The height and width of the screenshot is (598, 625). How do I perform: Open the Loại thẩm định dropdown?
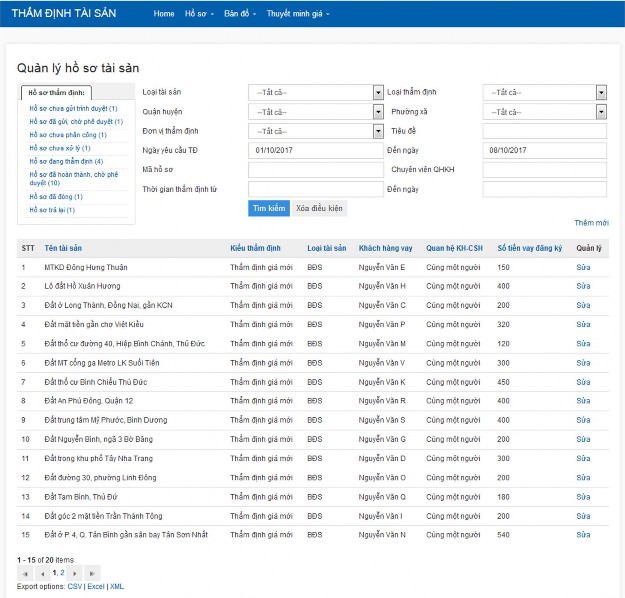coord(544,93)
